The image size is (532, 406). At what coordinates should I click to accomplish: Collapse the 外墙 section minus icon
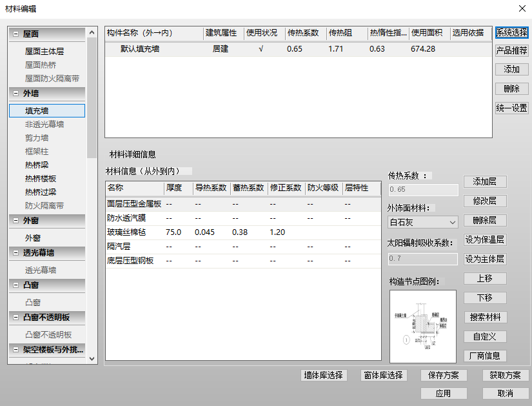click(15, 93)
